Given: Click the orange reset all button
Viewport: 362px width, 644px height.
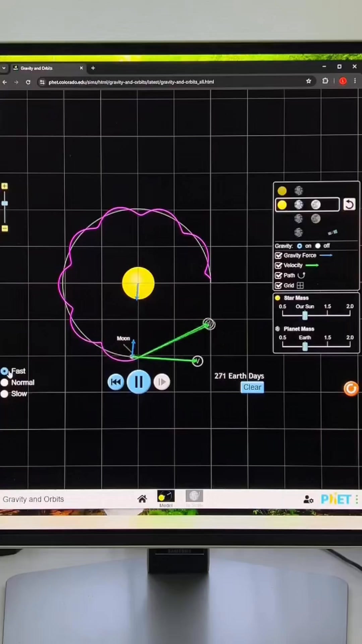Looking at the screenshot, I should [351, 389].
